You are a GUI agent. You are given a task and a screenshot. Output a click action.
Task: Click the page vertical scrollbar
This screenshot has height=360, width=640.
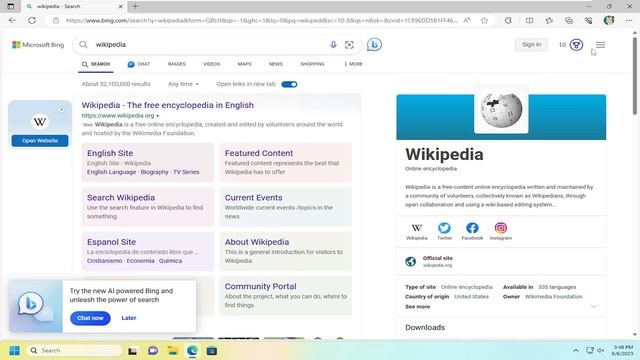pos(635,76)
